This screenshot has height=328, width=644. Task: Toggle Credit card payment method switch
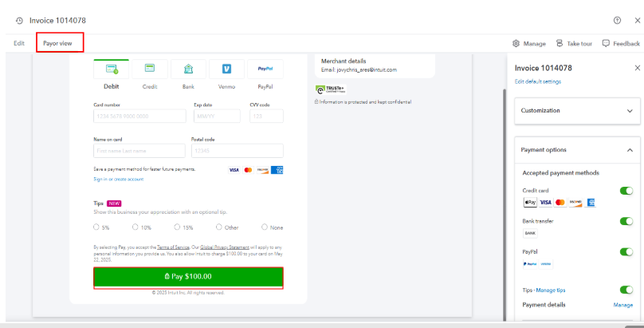[x=626, y=191]
